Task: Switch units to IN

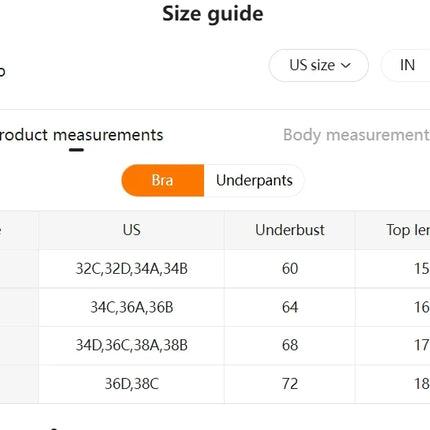Action: (407, 65)
